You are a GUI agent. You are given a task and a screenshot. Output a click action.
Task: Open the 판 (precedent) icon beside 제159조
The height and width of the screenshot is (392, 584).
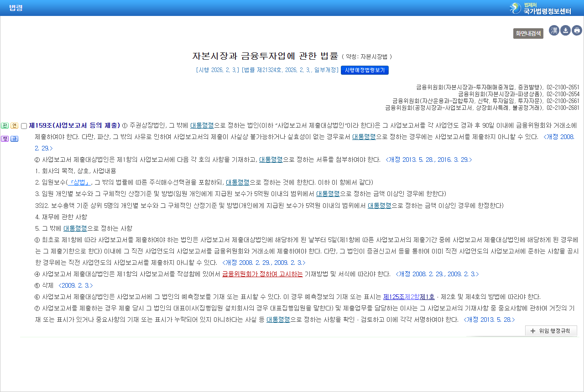(x=5, y=126)
